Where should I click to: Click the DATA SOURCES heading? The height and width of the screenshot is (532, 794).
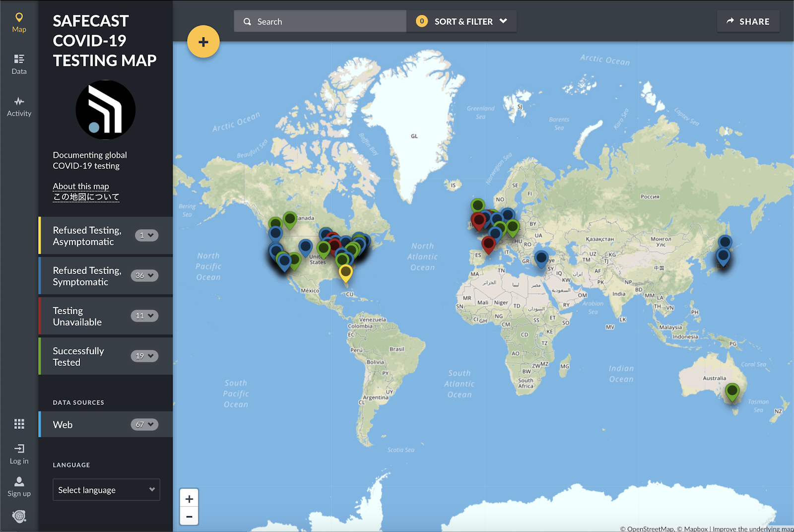(x=78, y=402)
